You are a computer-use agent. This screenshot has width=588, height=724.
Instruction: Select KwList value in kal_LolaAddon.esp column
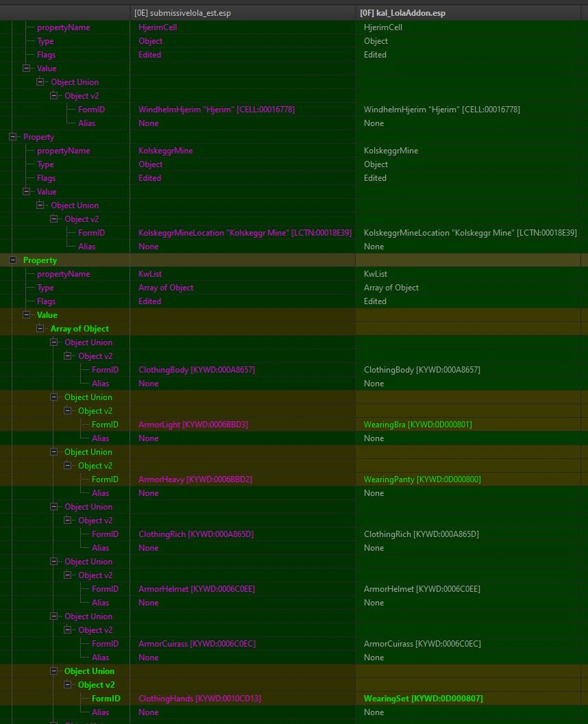[376, 274]
